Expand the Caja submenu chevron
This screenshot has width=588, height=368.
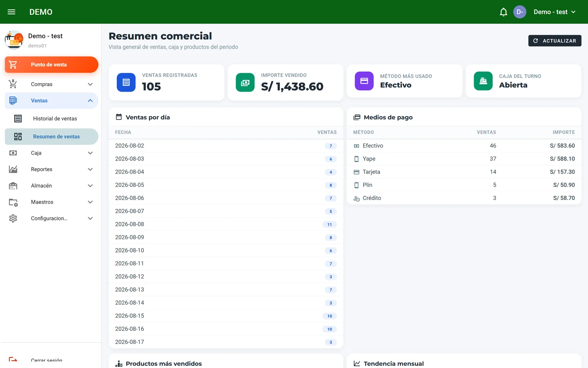tap(90, 153)
